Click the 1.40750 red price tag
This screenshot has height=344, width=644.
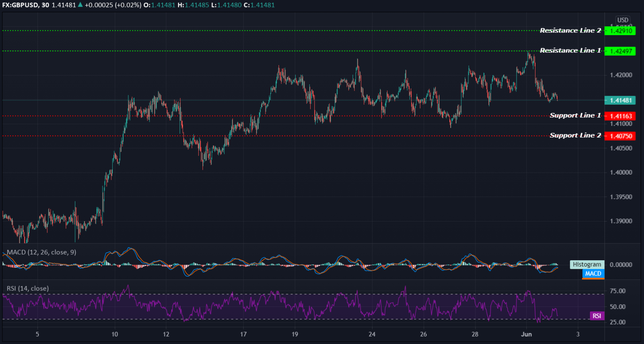(620, 136)
